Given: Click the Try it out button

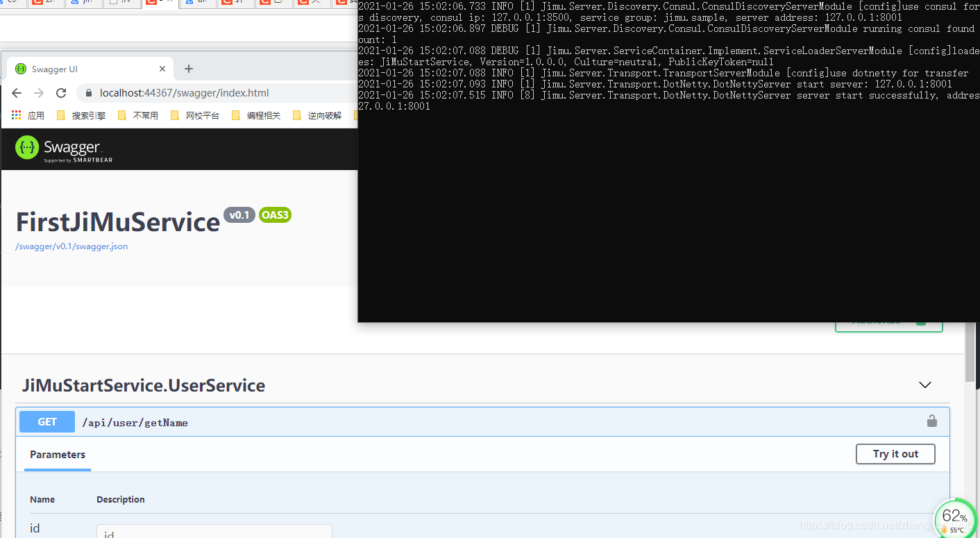Looking at the screenshot, I should 895,454.
